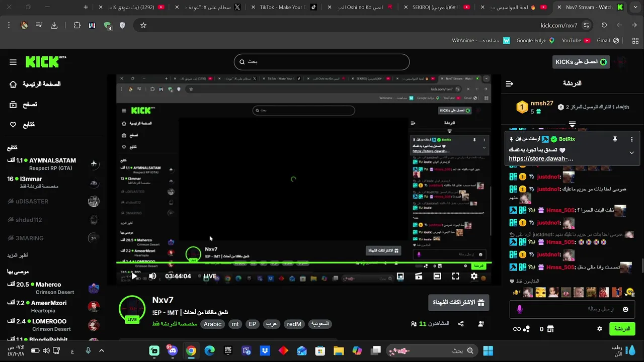Open Chrome three-dot menu

click(x=9, y=25)
